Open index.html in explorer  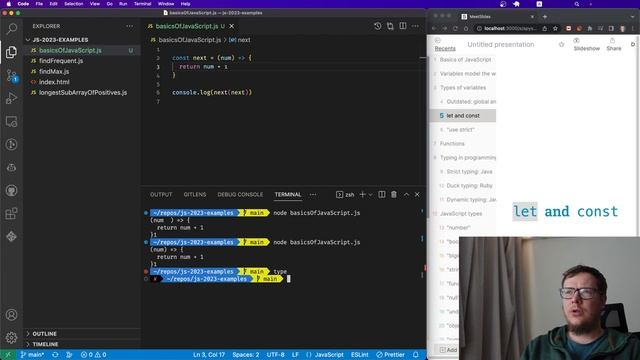pyautogui.click(x=54, y=82)
